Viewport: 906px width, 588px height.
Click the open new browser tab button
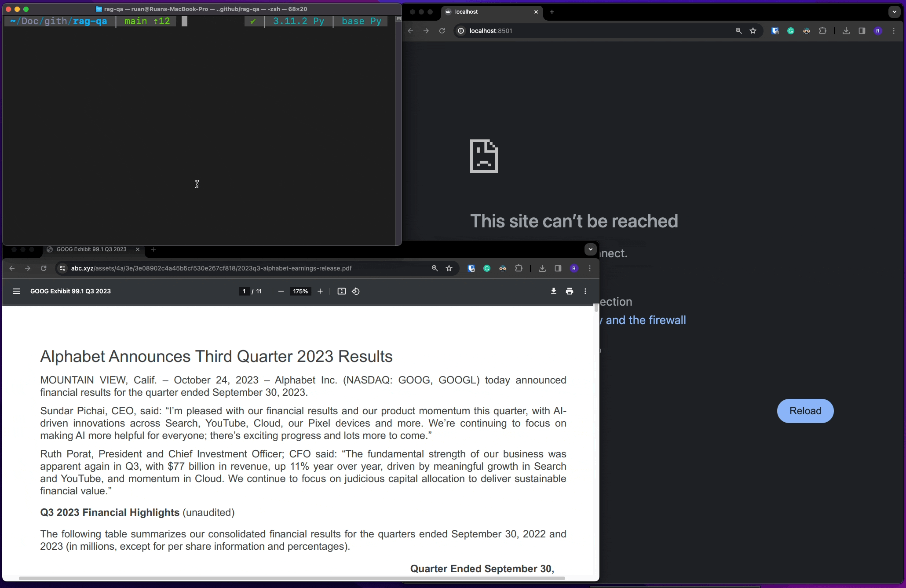(x=552, y=11)
